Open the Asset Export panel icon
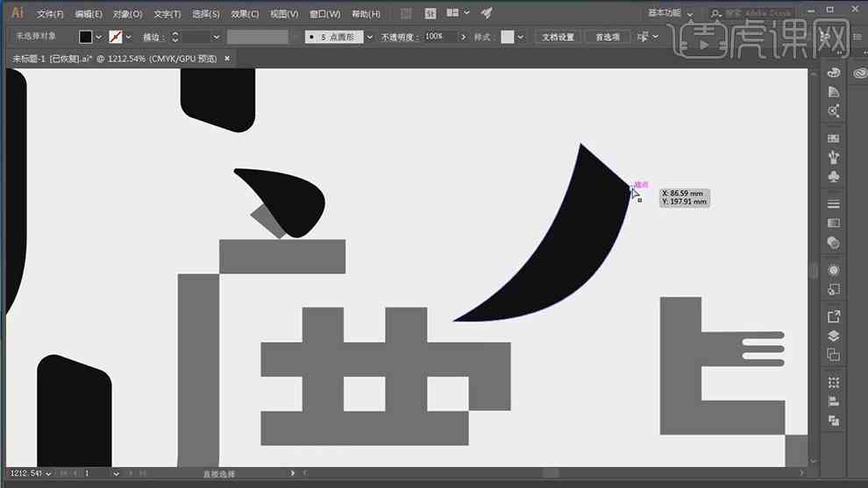The width and height of the screenshot is (868, 488). coord(833,316)
